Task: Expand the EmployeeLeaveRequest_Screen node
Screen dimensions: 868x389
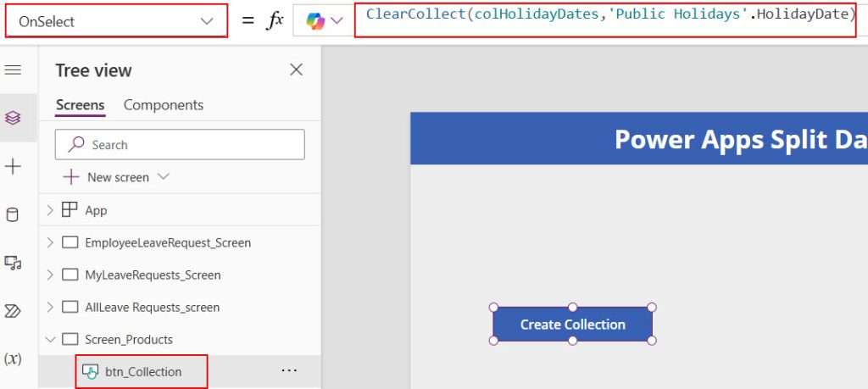Action: tap(50, 242)
